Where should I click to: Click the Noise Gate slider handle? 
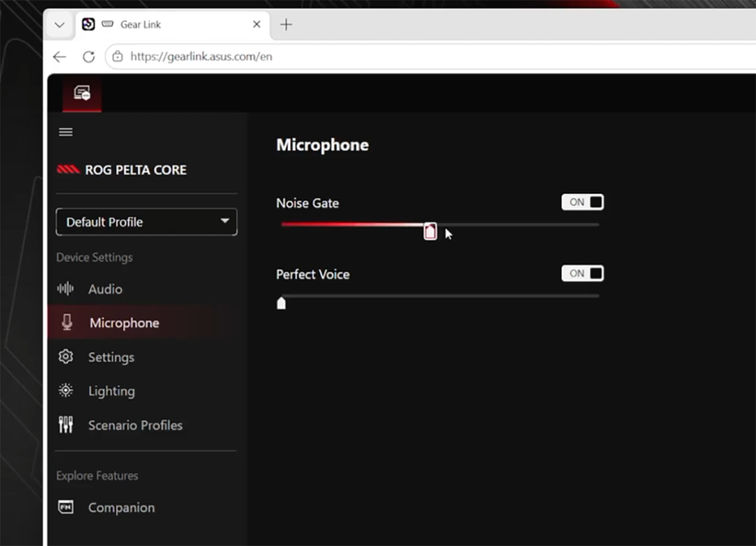pyautogui.click(x=430, y=231)
